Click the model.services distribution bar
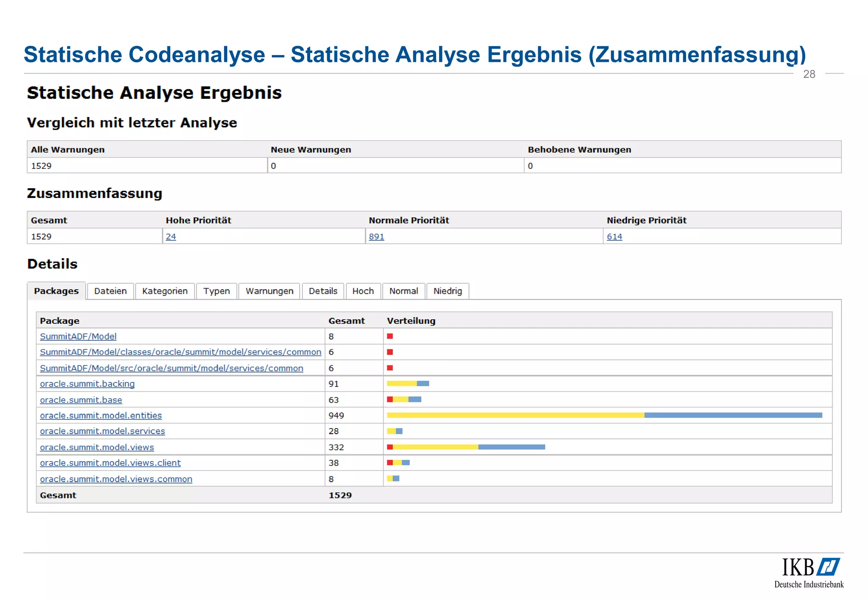This screenshot has width=868, height=601. (x=395, y=431)
